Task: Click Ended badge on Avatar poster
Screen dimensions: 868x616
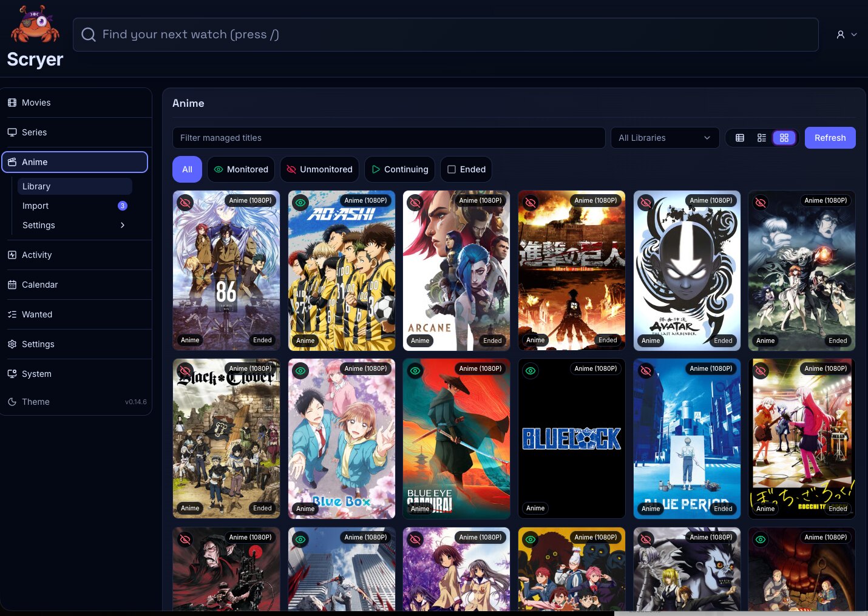Action: [723, 340]
